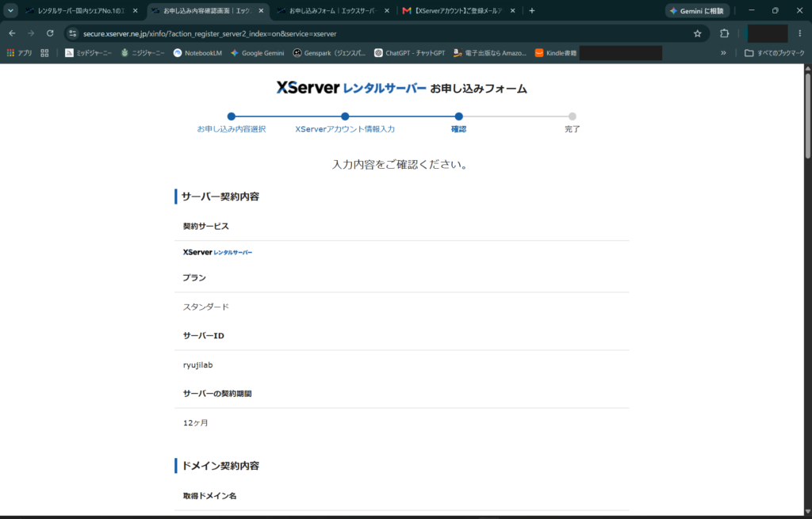Focus the address bar URL field

(x=383, y=33)
